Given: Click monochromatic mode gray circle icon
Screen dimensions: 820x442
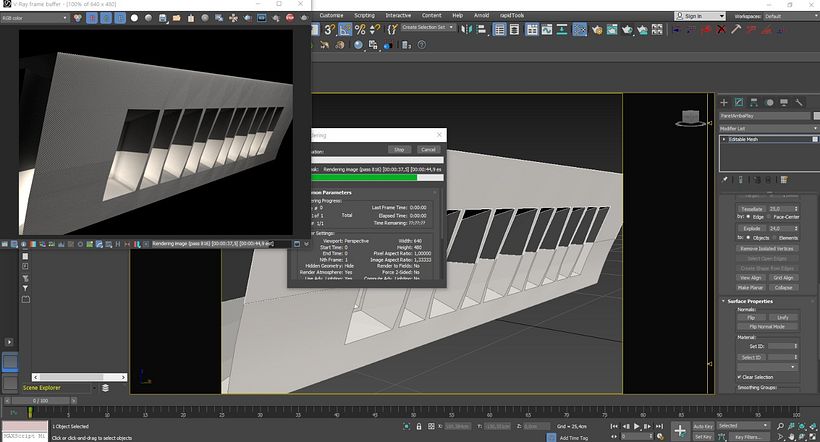Looking at the screenshot, I should [149, 18].
